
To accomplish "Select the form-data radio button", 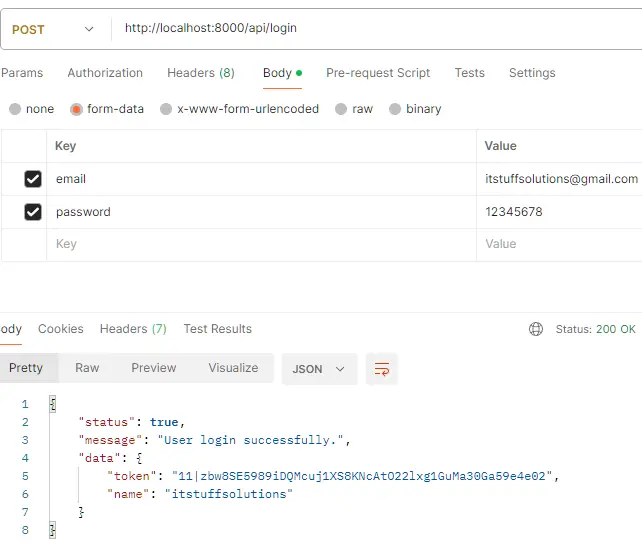I will click(x=76, y=109).
